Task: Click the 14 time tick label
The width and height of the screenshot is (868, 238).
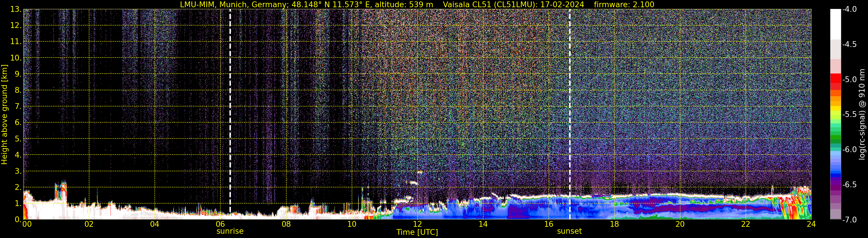Action: click(483, 224)
